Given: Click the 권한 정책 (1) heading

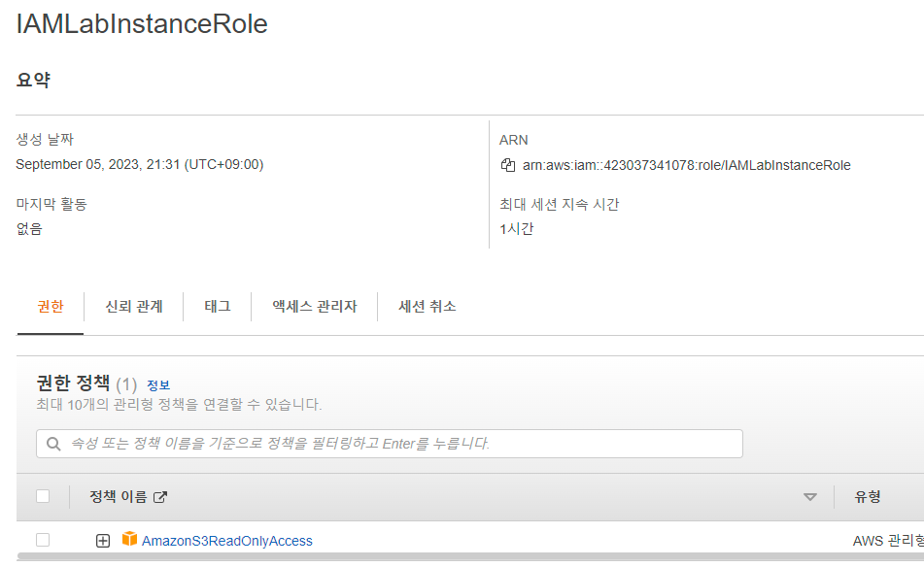Looking at the screenshot, I should [x=86, y=384].
